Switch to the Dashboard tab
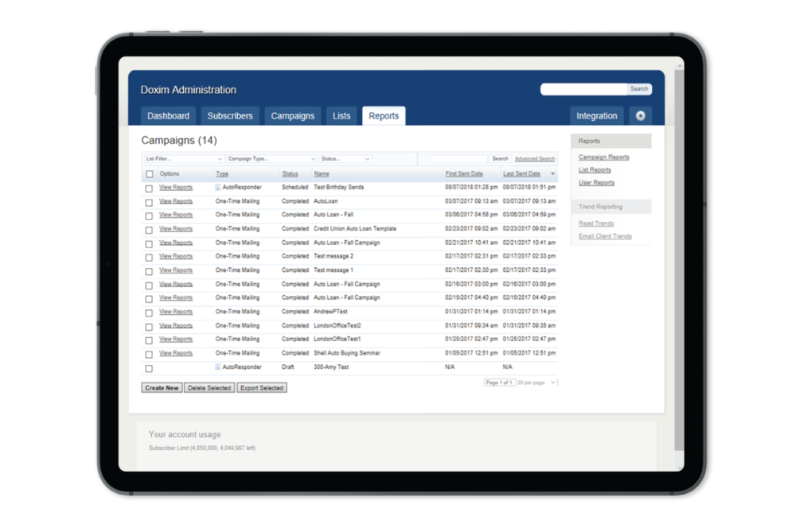This screenshot has width=799, height=532. pyautogui.click(x=168, y=115)
